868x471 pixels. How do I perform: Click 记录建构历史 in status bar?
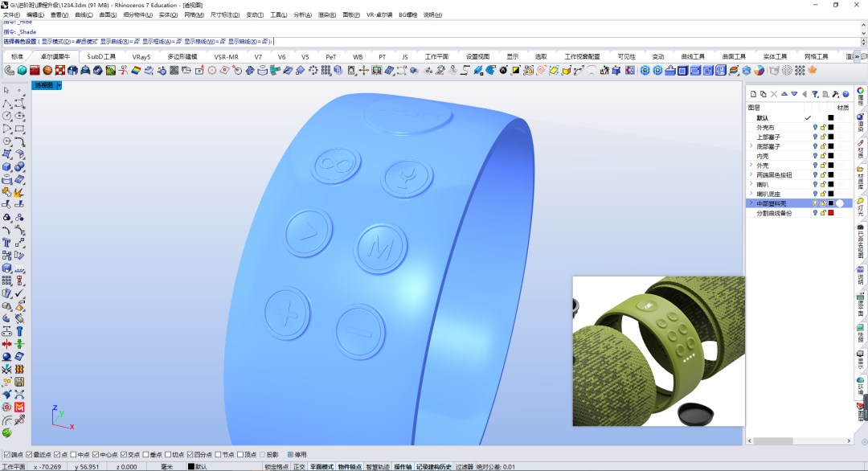[434, 466]
